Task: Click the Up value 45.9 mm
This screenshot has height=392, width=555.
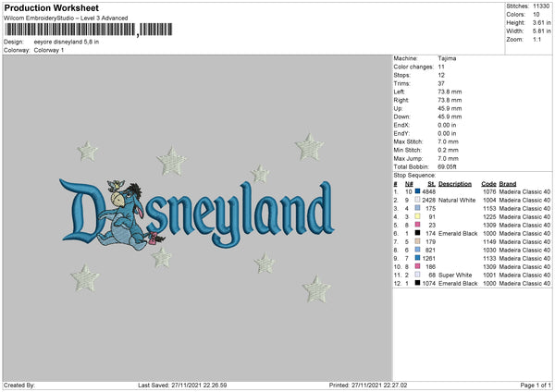Action: pos(450,108)
